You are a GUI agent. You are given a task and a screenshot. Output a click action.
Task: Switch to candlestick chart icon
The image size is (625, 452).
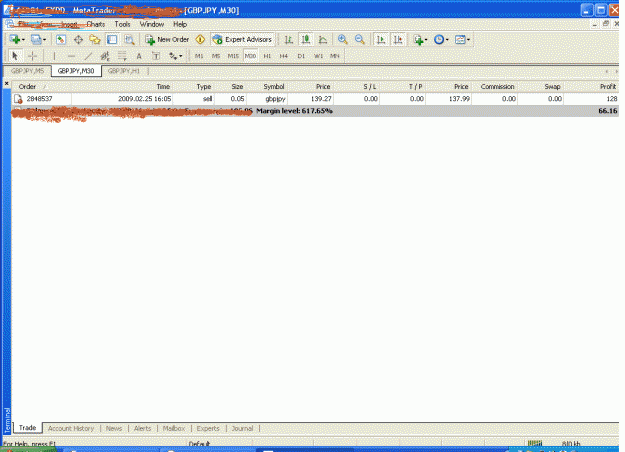306,39
